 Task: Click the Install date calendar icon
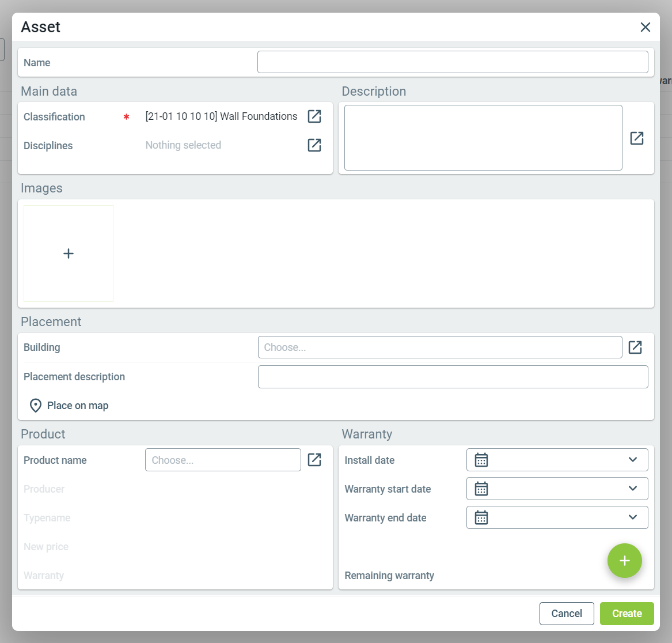coord(481,460)
